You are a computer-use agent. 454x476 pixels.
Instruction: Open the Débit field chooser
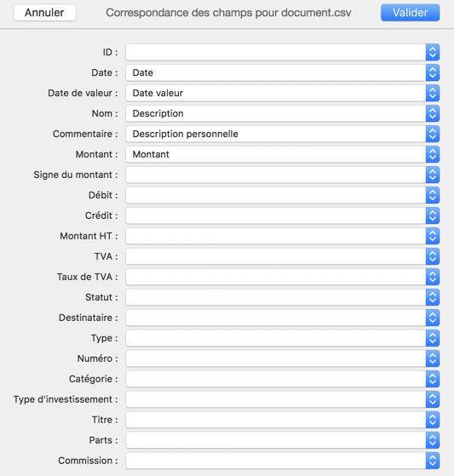coord(283,195)
